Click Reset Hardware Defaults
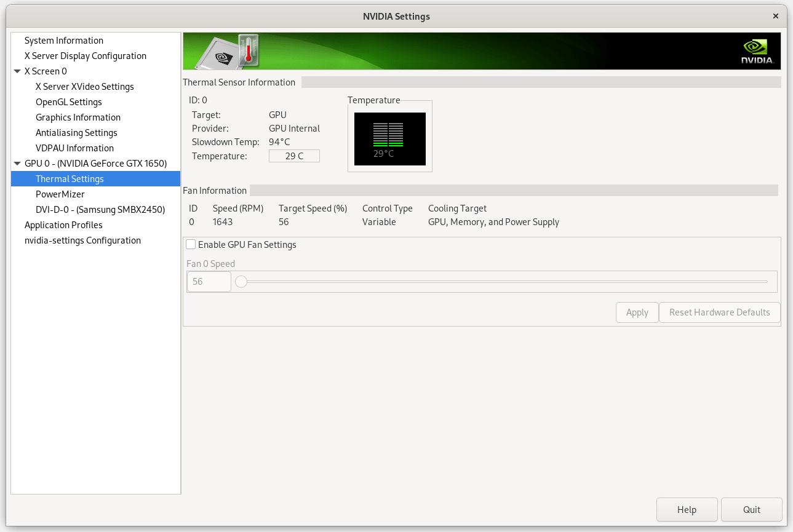Viewport: 793px width, 532px height. point(719,312)
